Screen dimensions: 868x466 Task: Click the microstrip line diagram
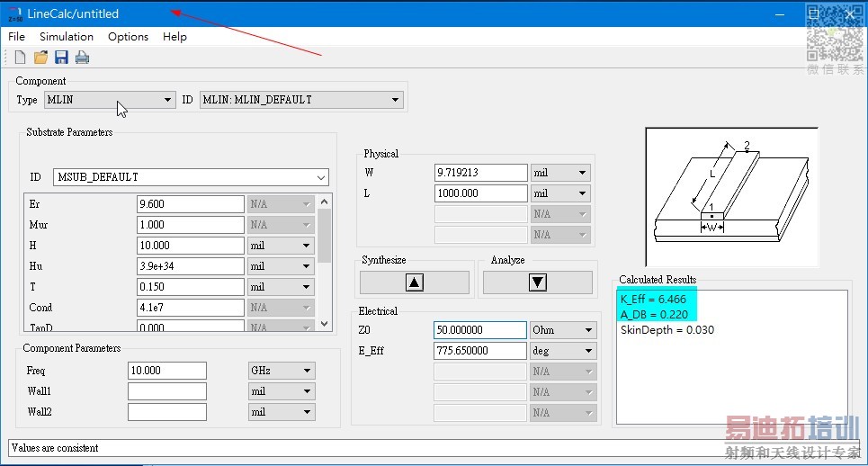pyautogui.click(x=731, y=197)
